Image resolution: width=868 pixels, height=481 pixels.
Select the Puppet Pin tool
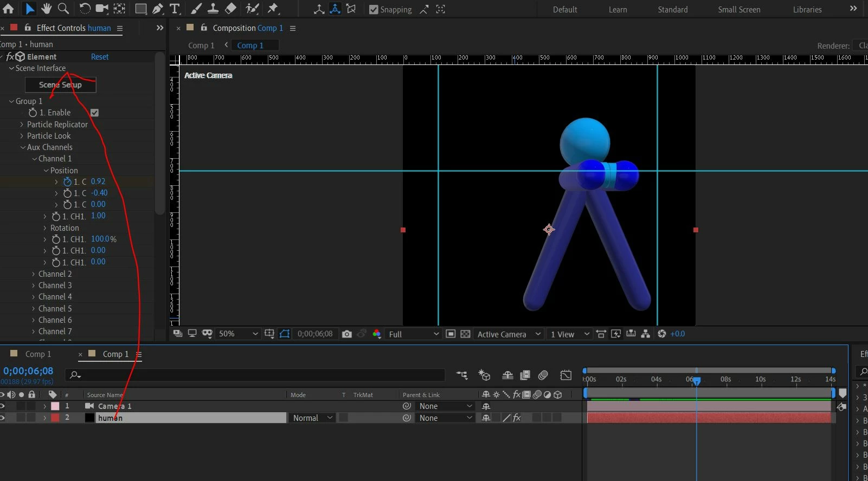(273, 8)
